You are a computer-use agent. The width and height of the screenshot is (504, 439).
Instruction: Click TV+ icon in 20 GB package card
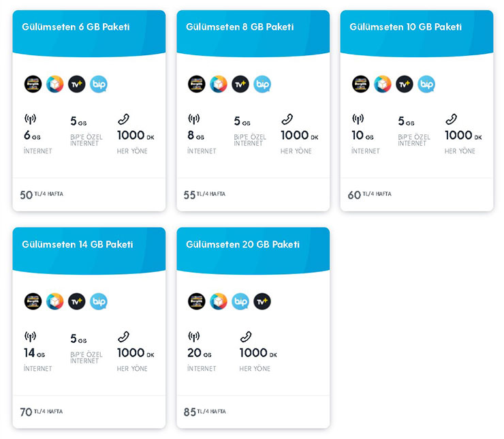click(x=262, y=302)
